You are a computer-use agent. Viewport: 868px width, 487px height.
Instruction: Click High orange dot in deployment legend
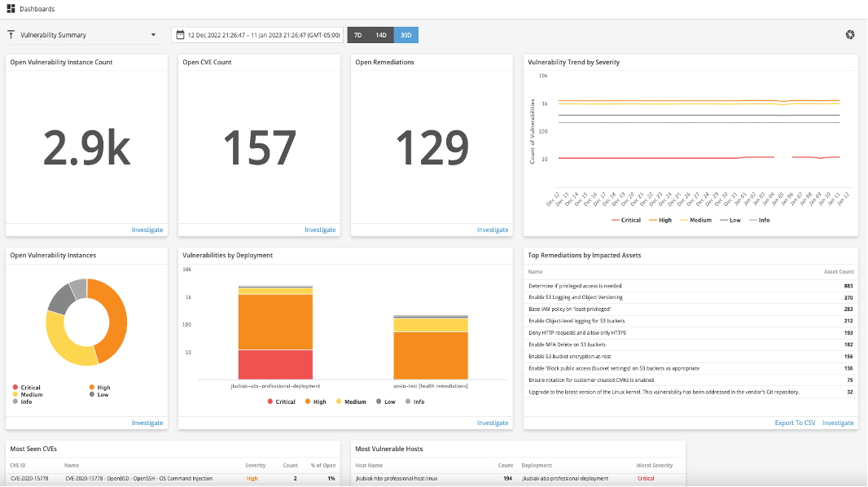click(307, 401)
